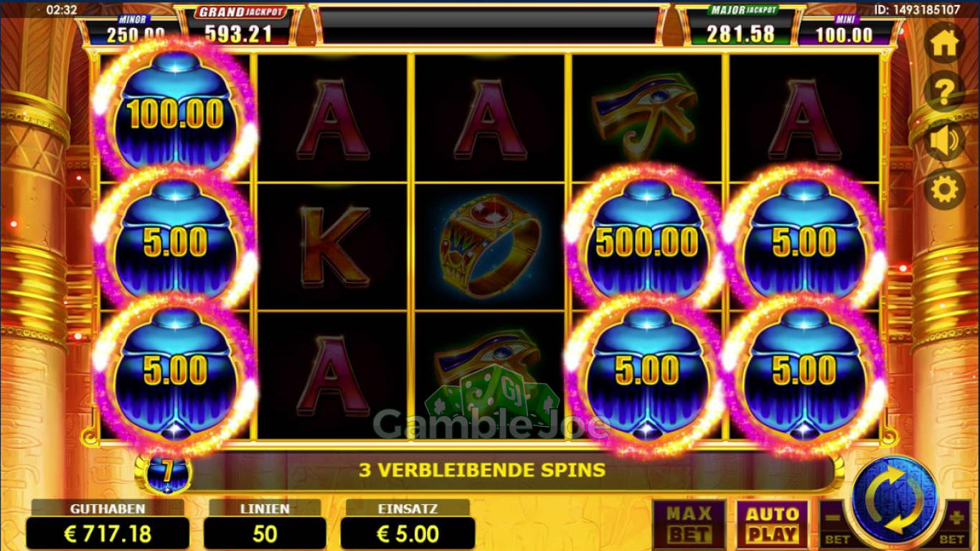
Task: Click the LINIEN value 50
Action: [265, 534]
